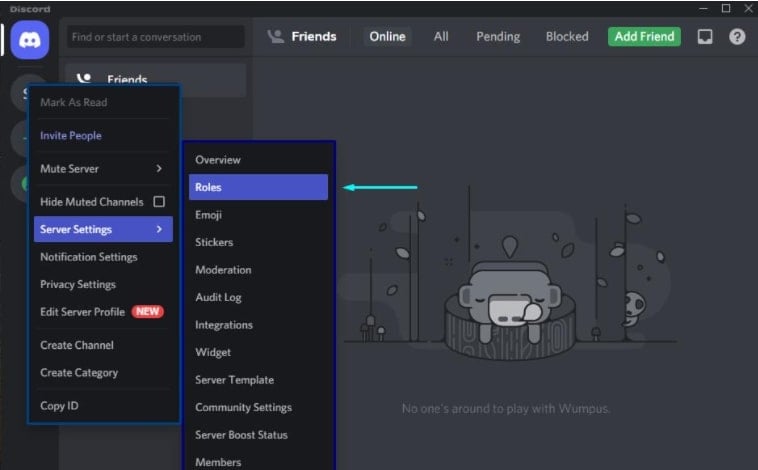Image resolution: width=758 pixels, height=470 pixels.
Task: Expand the Server Settings submenu chevron
Action: [x=159, y=229]
